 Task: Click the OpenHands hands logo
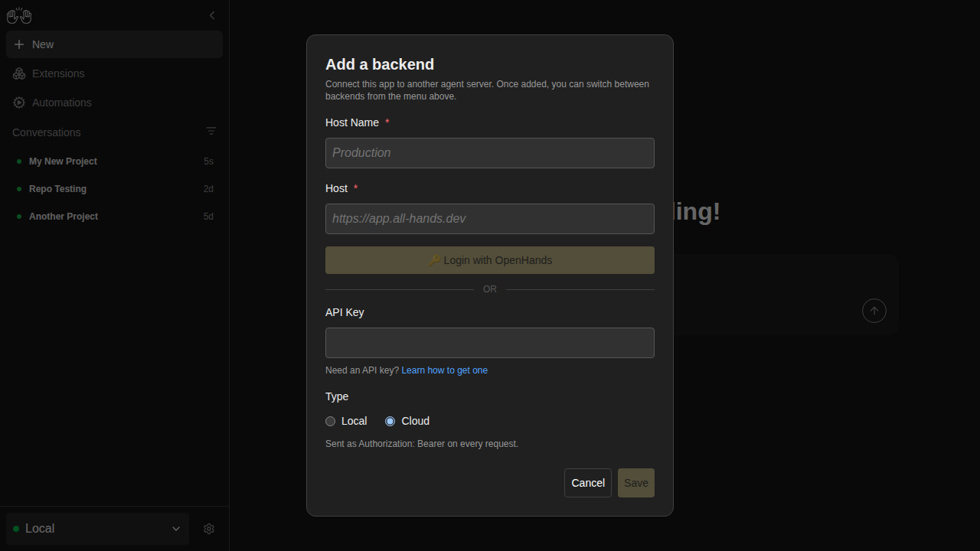19,15
